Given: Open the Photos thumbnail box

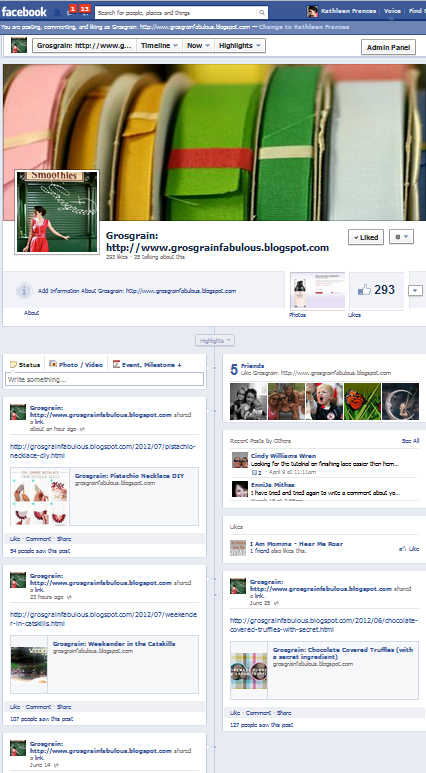Looking at the screenshot, I should 318,291.
